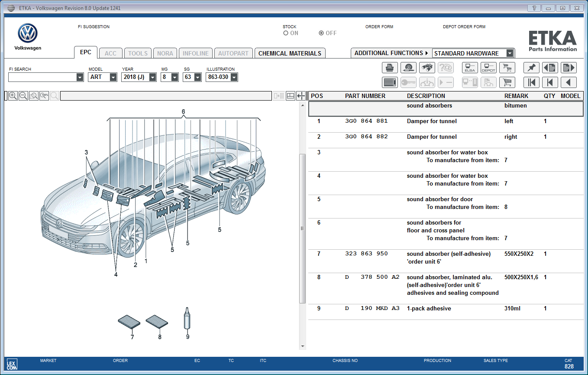Image resolution: width=588 pixels, height=375 pixels.
Task: Switch to the EPC tab
Action: click(86, 52)
